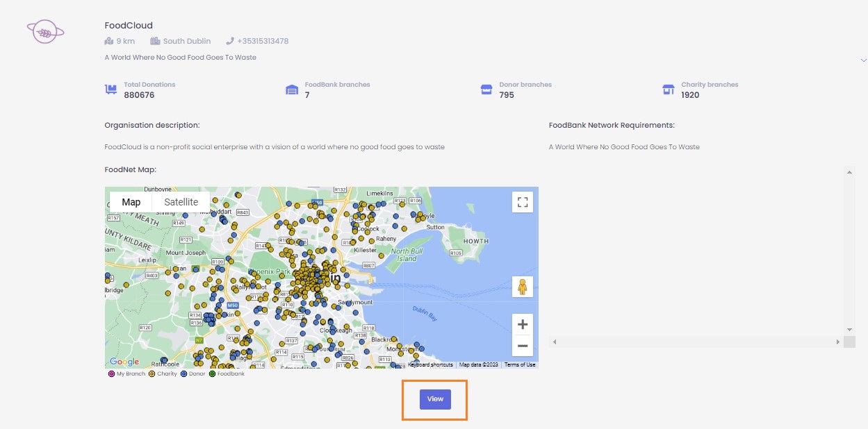This screenshot has height=429, width=868.
Task: Click the Howth label on the map
Action: click(475, 241)
